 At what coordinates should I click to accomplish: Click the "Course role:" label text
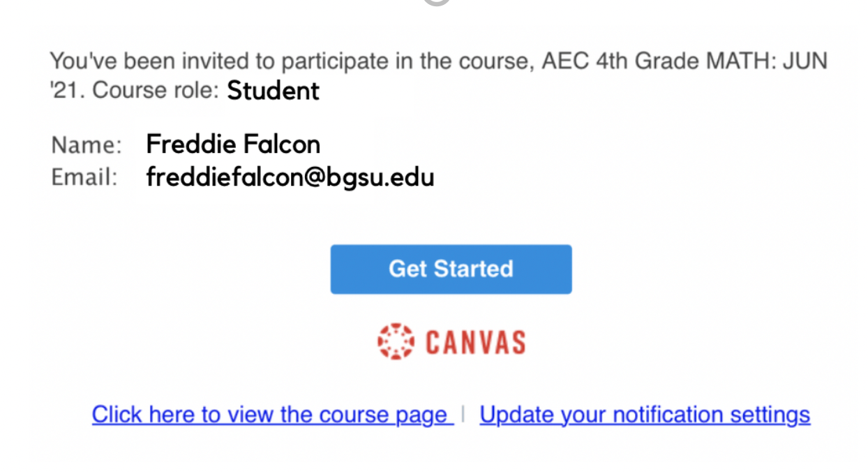pyautogui.click(x=156, y=91)
